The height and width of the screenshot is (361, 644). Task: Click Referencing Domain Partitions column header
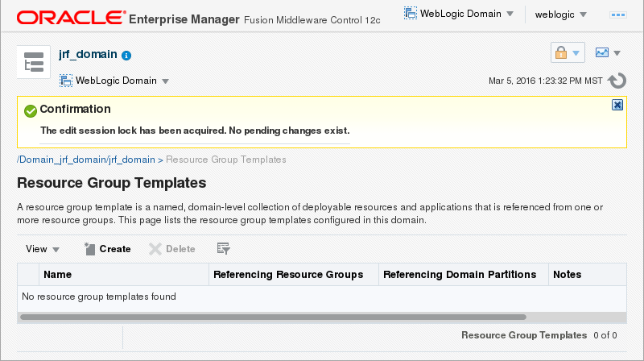point(460,275)
